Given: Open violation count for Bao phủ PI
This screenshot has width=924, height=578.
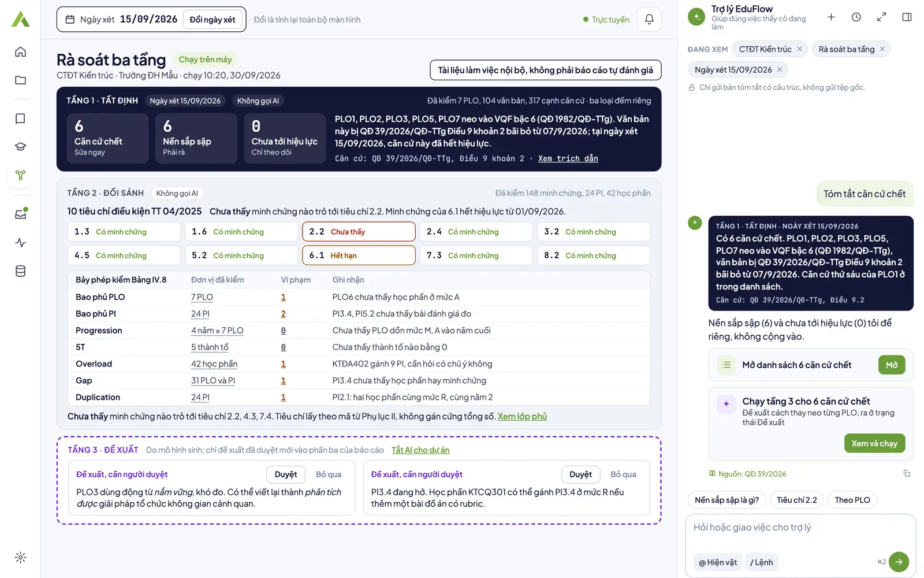Looking at the screenshot, I should click(x=283, y=314).
